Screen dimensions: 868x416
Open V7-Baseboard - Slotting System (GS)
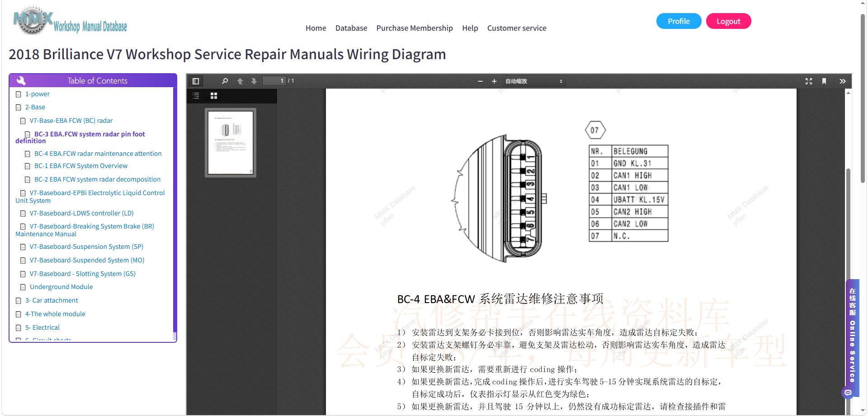coord(83,274)
